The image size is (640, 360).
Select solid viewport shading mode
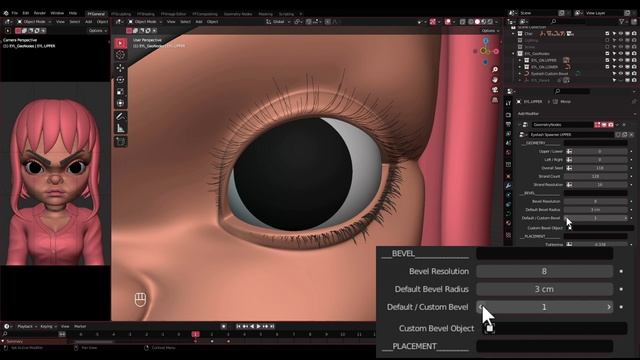coord(477,22)
